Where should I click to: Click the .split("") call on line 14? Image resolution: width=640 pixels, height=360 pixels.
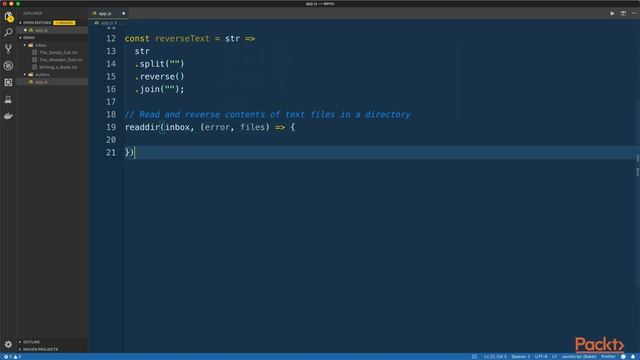(x=160, y=64)
